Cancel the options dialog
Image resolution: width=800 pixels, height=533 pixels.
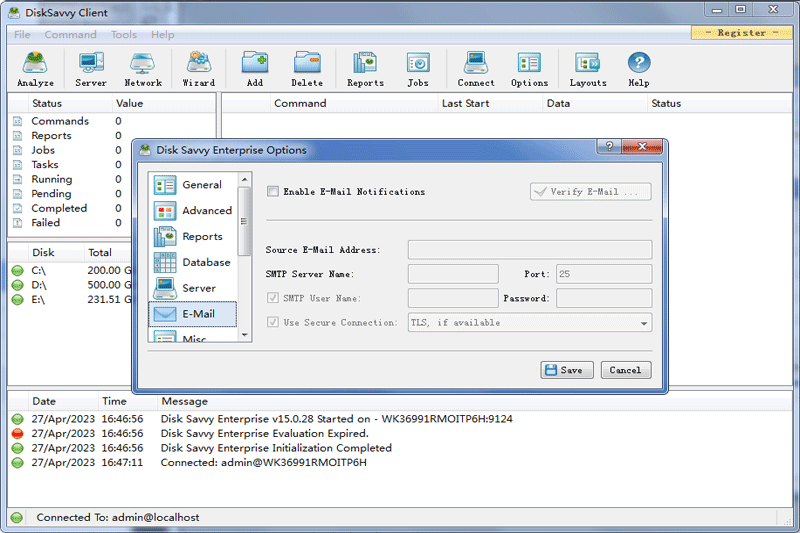tap(626, 370)
